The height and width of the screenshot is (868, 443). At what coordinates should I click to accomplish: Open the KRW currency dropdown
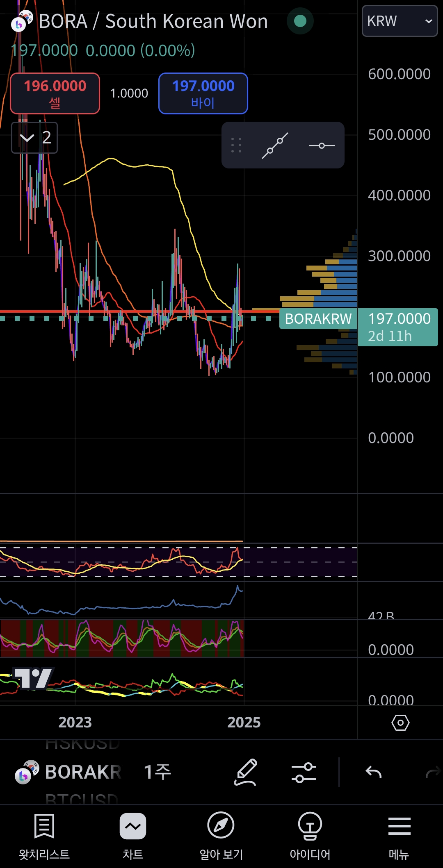click(x=400, y=21)
